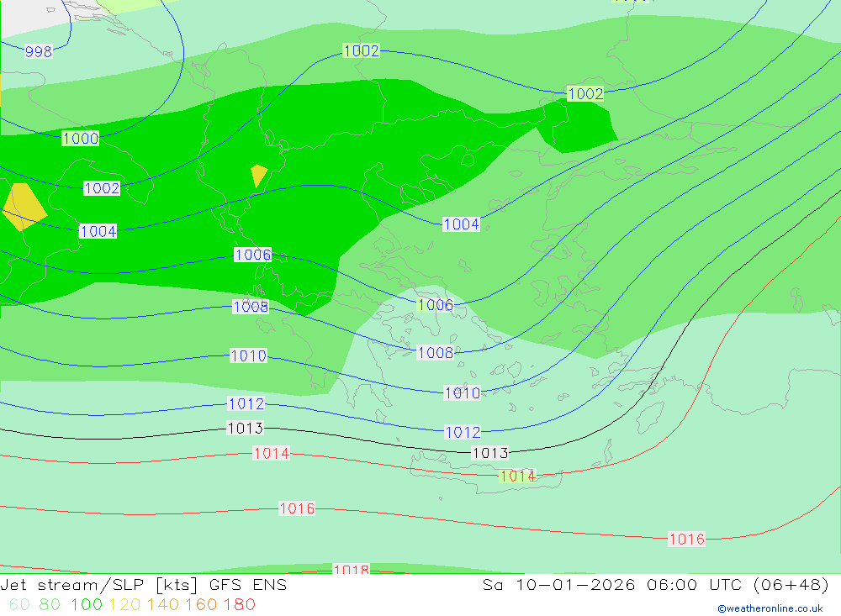Click the 'Jet stream/SLP [kts] GFS ENS' title

(144, 585)
